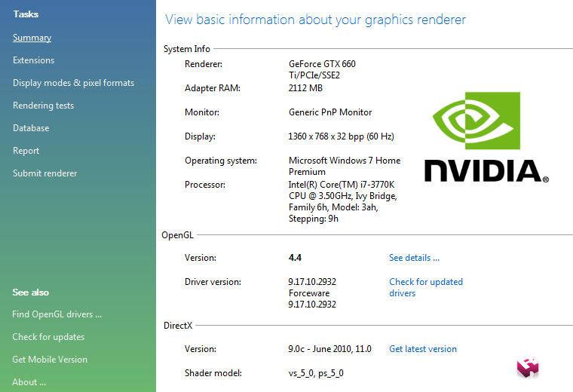Click the Processor: label
The width and height of the screenshot is (573, 392).
point(204,185)
